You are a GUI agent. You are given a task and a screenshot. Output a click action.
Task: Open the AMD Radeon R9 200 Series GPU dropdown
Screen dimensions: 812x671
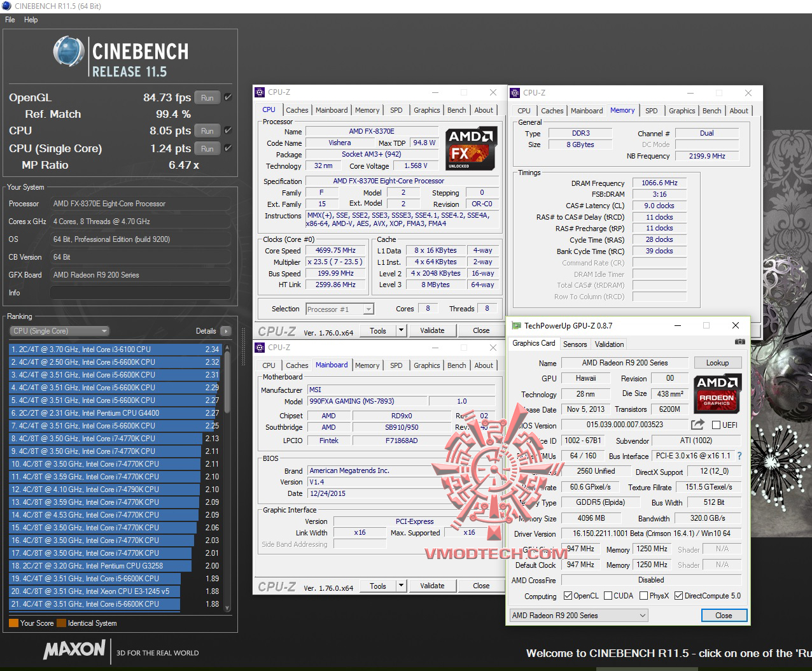click(x=578, y=615)
